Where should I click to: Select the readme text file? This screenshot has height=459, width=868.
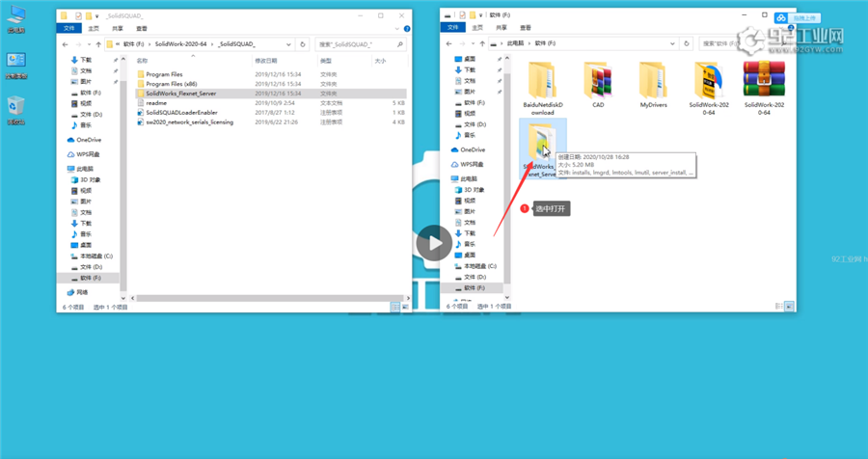[x=271, y=103]
